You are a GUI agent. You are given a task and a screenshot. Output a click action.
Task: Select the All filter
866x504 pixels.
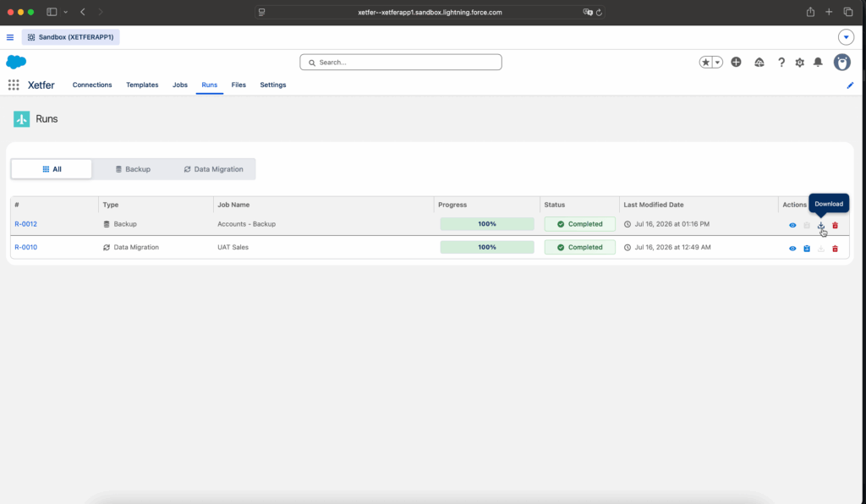(52, 169)
